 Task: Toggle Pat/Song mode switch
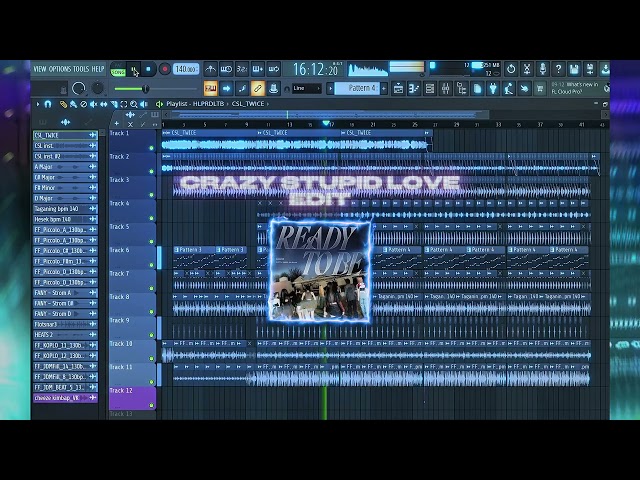click(x=118, y=69)
